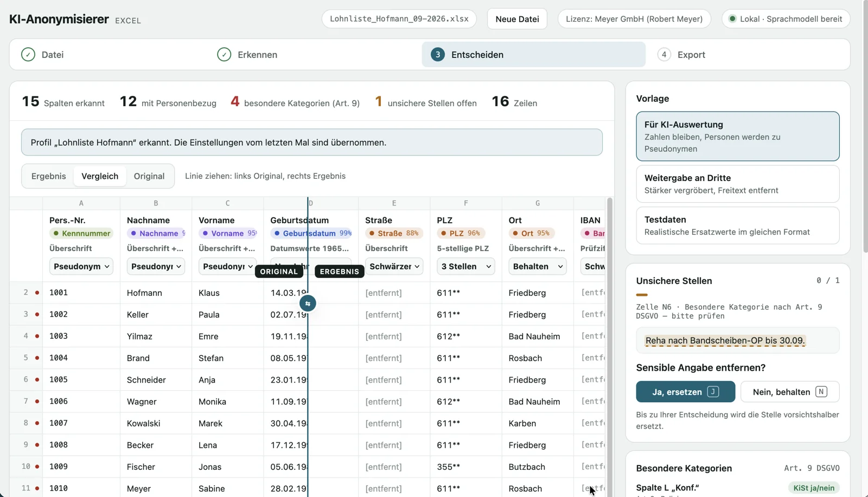Viewport: 868px width, 497px height.
Task: Switch to the Ergebnis view tab
Action: click(49, 176)
